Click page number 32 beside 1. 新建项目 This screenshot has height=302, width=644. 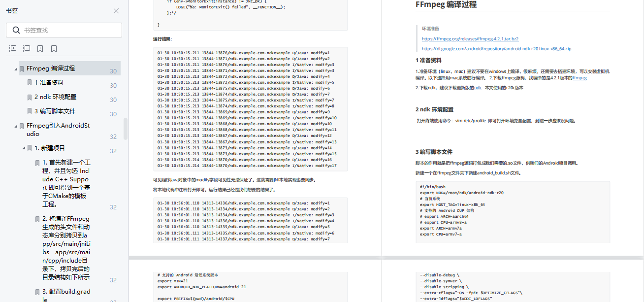tap(113, 151)
